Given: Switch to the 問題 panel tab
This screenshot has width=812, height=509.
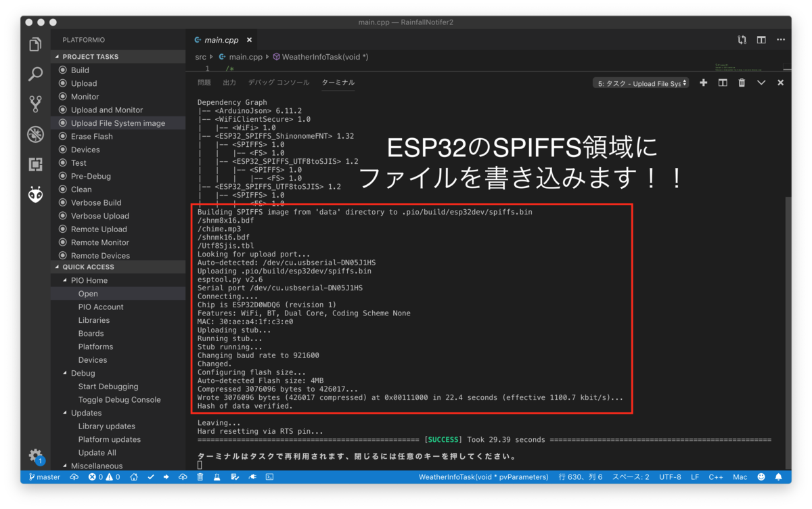Looking at the screenshot, I should point(204,83).
